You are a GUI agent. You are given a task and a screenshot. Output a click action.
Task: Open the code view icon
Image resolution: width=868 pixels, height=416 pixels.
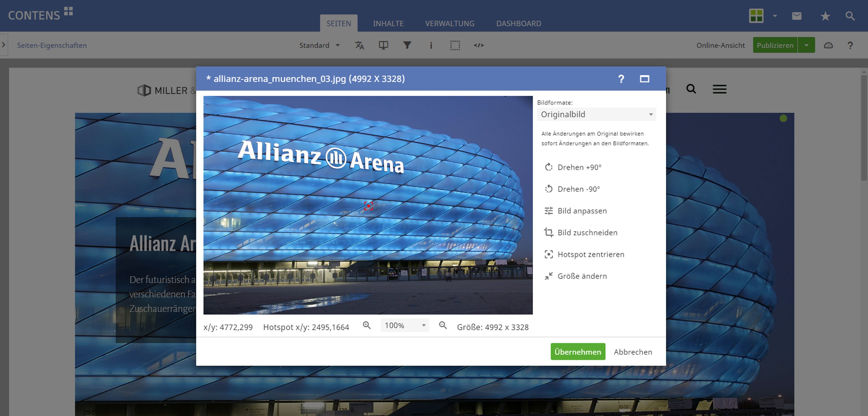[479, 45]
